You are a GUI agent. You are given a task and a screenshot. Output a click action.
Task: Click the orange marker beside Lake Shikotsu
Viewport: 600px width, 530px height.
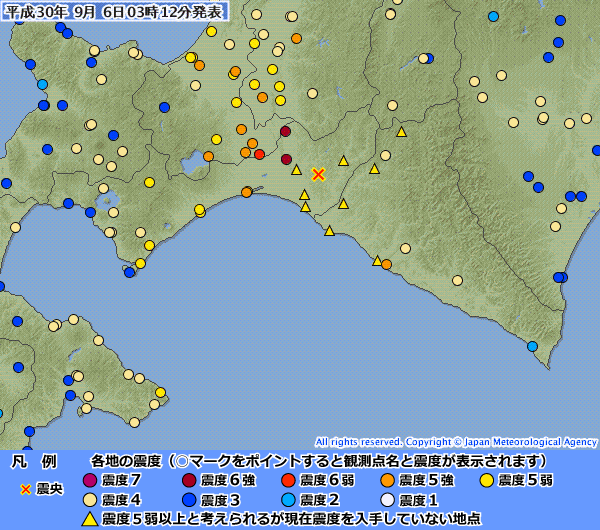208,156
